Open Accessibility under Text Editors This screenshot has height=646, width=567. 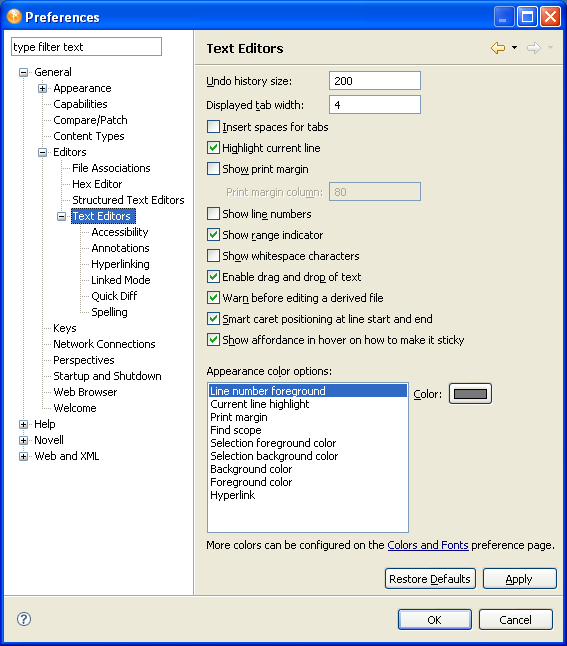[x=119, y=232]
